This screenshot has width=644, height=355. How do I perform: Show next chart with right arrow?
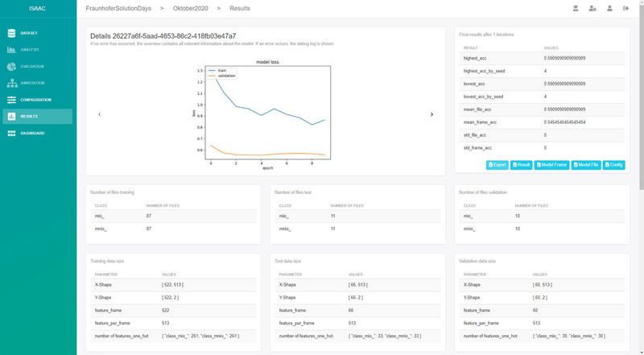pos(431,114)
